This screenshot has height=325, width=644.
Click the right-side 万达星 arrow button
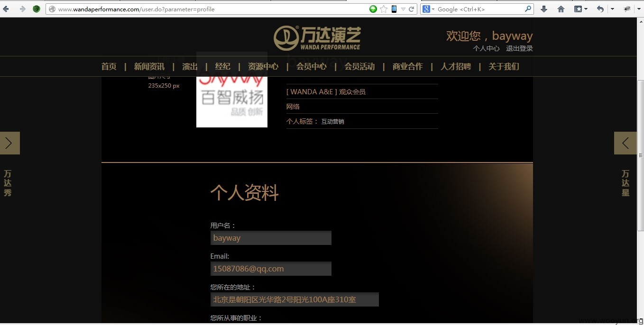(626, 143)
